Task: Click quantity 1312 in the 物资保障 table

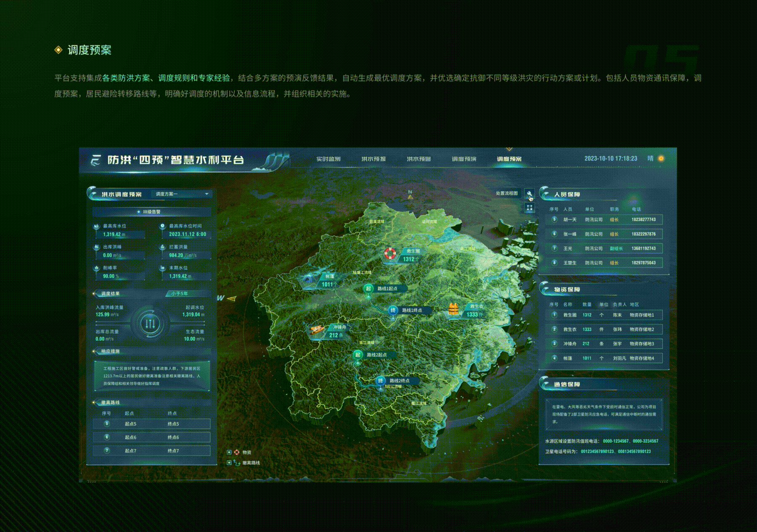Action: [587, 315]
